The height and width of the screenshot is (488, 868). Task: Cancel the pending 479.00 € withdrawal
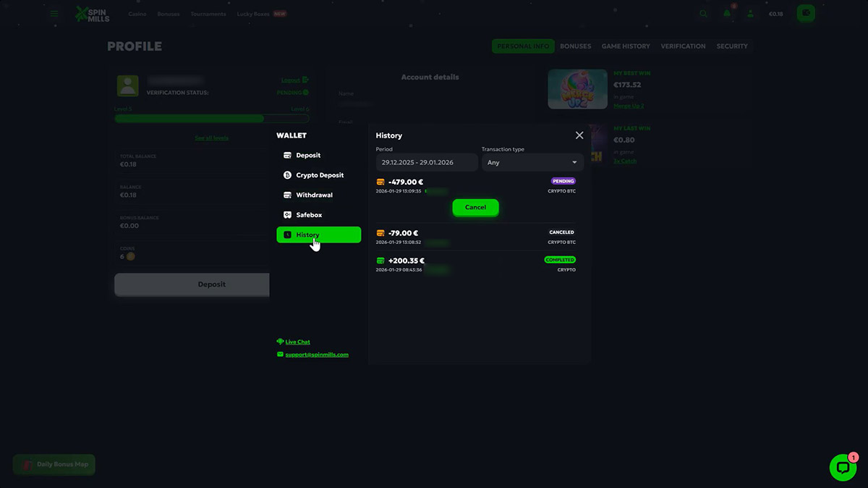475,207
